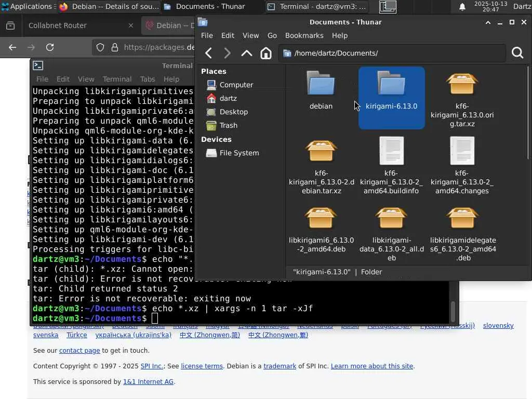Open notification bell in panel
The image size is (532, 399).
[x=462, y=7]
